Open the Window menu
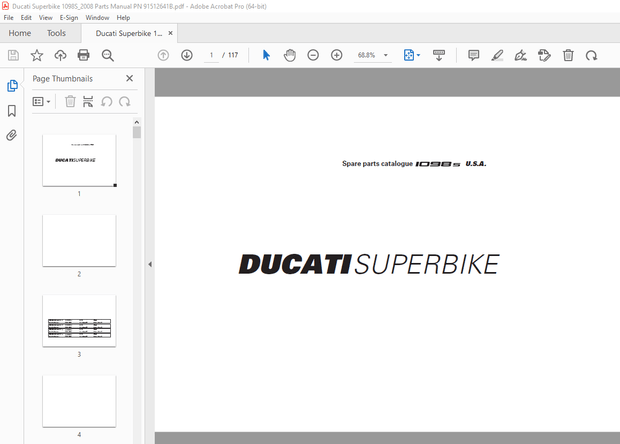 point(97,18)
